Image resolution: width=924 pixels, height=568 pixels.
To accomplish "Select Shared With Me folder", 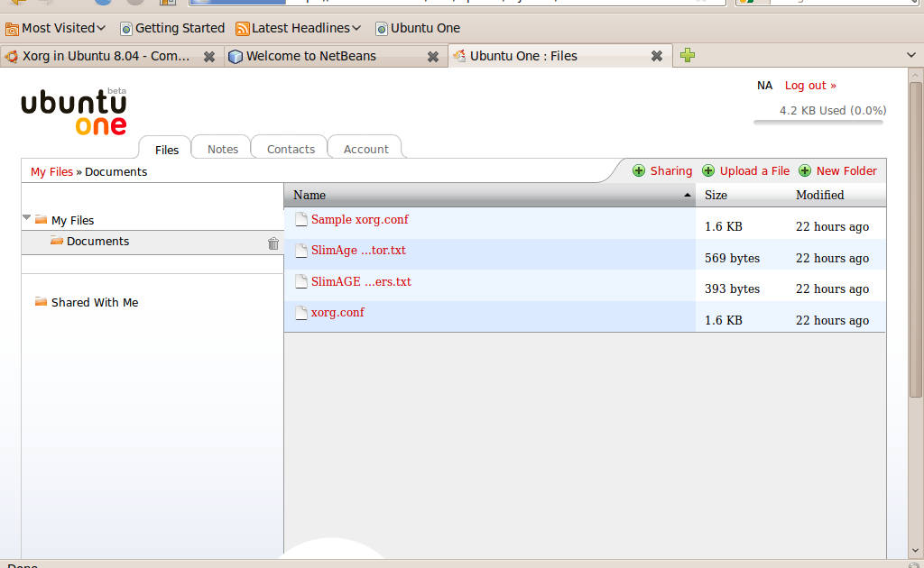I will tap(95, 302).
